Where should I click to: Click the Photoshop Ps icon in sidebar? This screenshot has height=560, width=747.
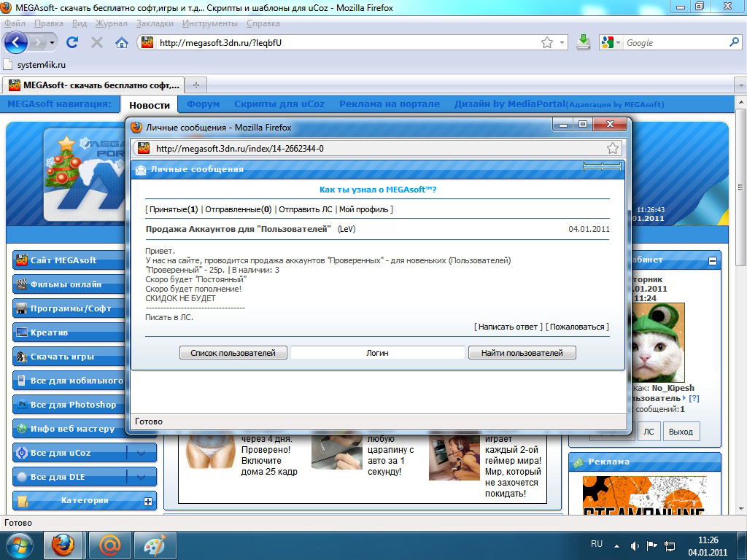pos(22,404)
